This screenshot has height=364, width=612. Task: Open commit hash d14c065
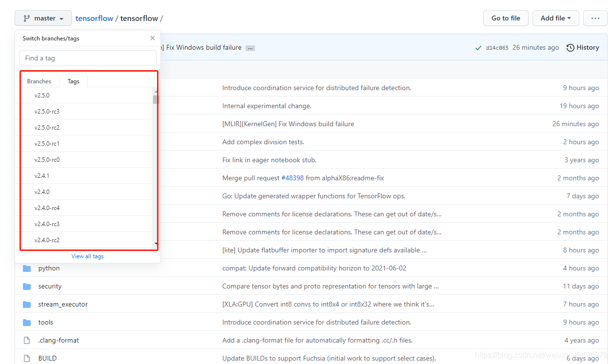[497, 48]
